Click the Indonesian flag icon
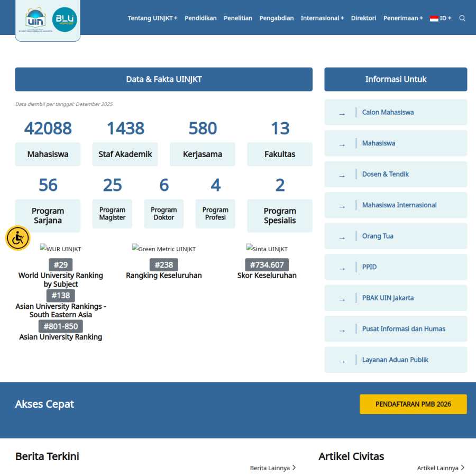This screenshot has width=476, height=476. (x=434, y=19)
